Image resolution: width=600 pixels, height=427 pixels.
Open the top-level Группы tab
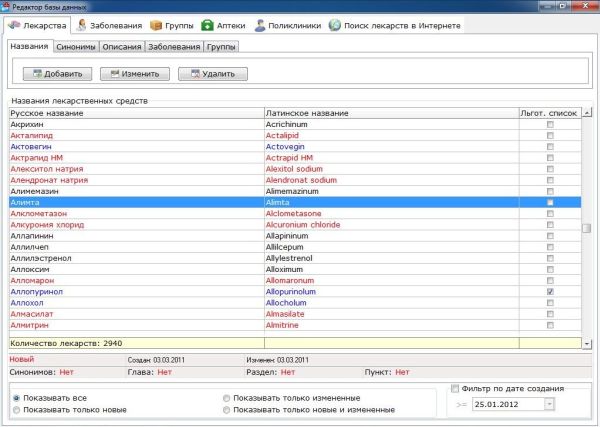[x=171, y=26]
